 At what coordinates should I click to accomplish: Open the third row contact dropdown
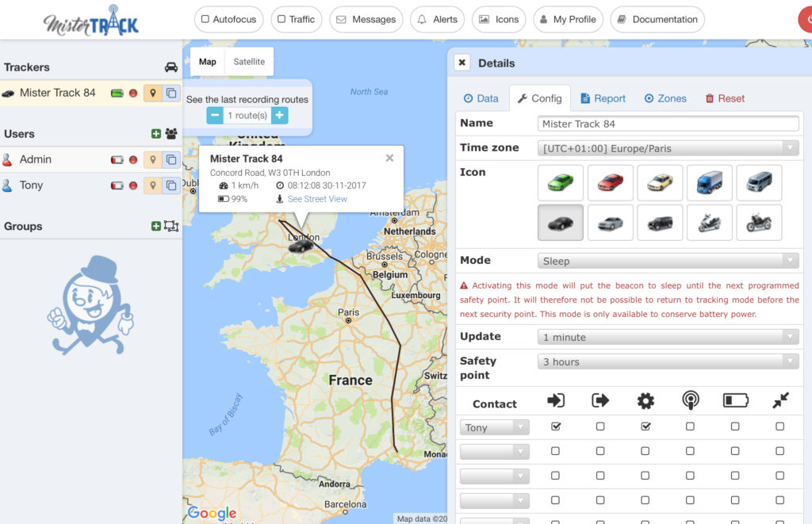[x=495, y=476]
